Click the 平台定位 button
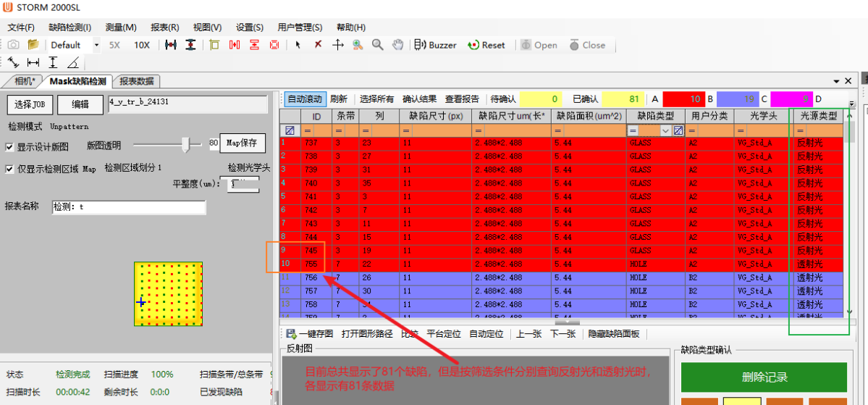868x405 pixels. (443, 334)
